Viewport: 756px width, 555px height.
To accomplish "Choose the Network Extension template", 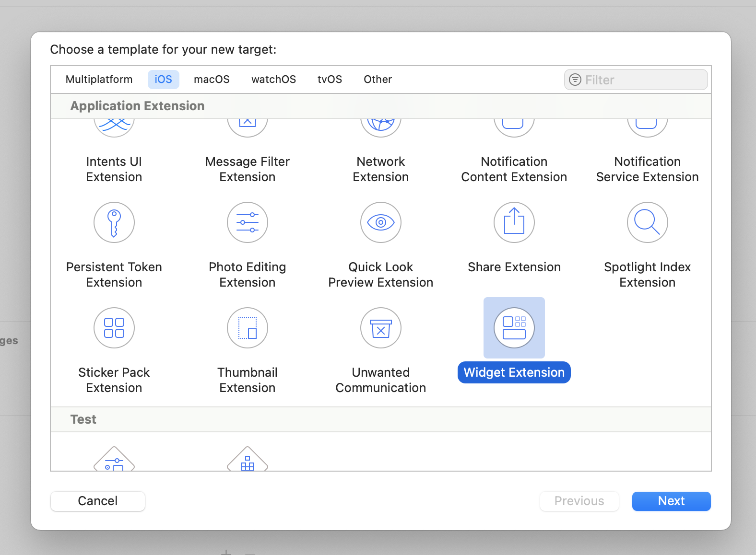I will pyautogui.click(x=381, y=169).
